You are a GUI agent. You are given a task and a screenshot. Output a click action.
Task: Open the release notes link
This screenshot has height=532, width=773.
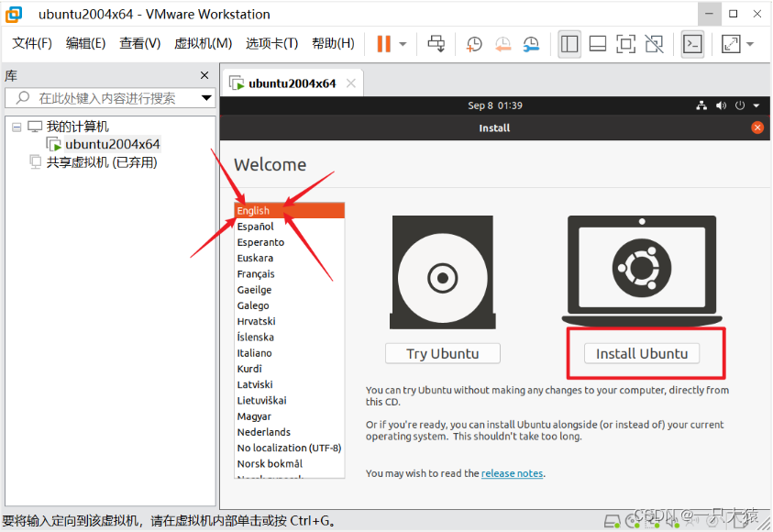pos(513,473)
